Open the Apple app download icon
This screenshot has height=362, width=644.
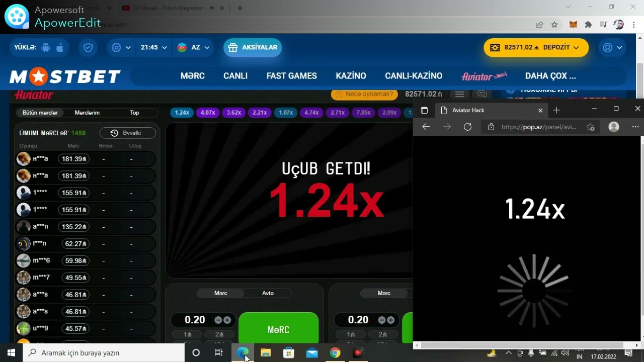60,47
